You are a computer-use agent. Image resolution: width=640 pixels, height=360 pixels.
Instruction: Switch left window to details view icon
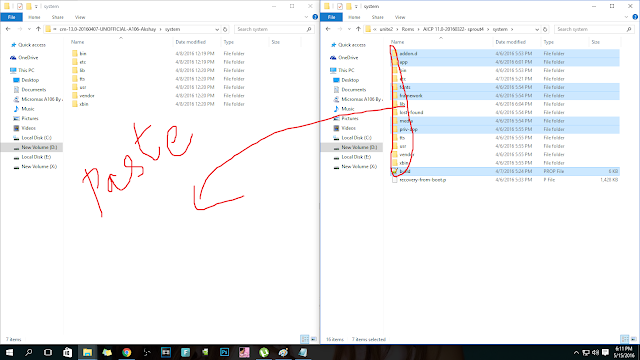pyautogui.click(x=304, y=339)
